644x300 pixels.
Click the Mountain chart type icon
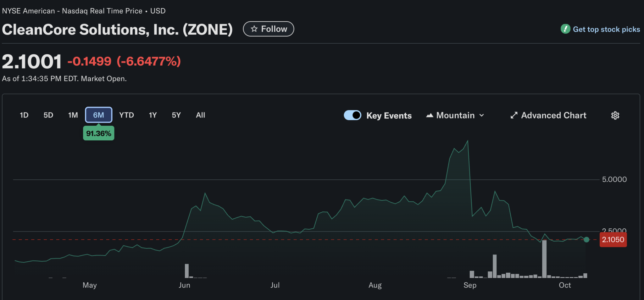430,115
